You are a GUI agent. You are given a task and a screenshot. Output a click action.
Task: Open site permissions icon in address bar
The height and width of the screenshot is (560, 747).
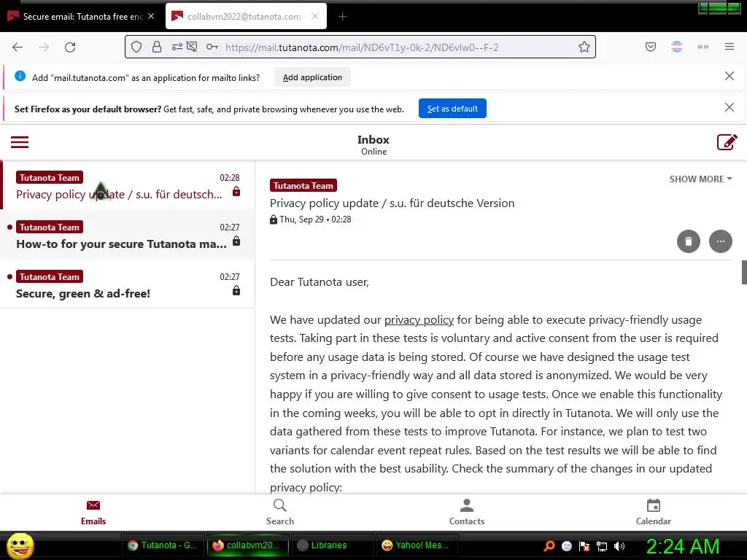pyautogui.click(x=177, y=47)
